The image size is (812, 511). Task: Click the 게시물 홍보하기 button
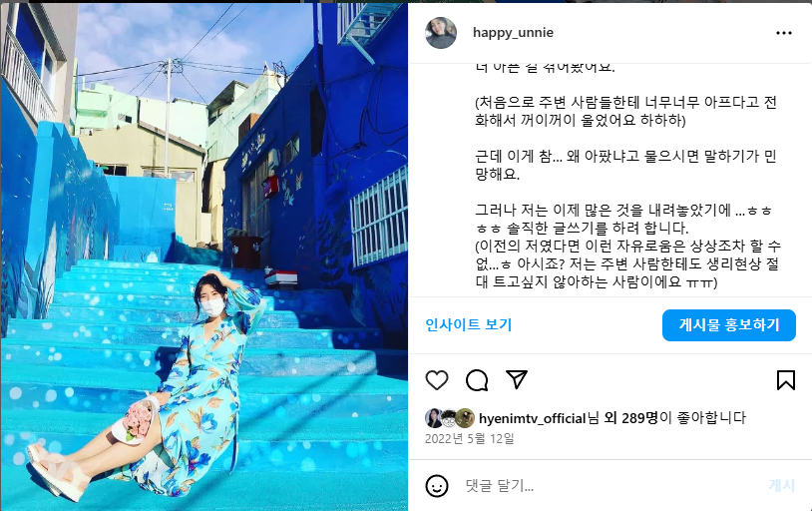coord(728,325)
